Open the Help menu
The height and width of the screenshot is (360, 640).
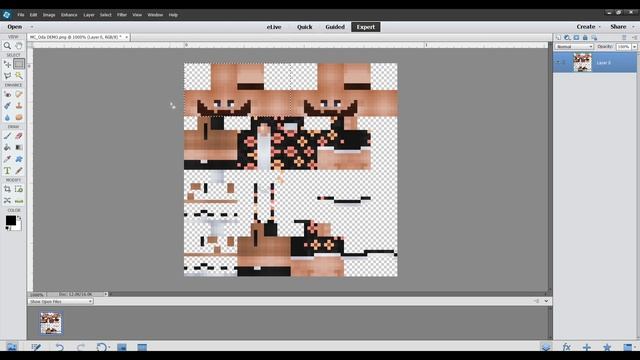pos(173,15)
